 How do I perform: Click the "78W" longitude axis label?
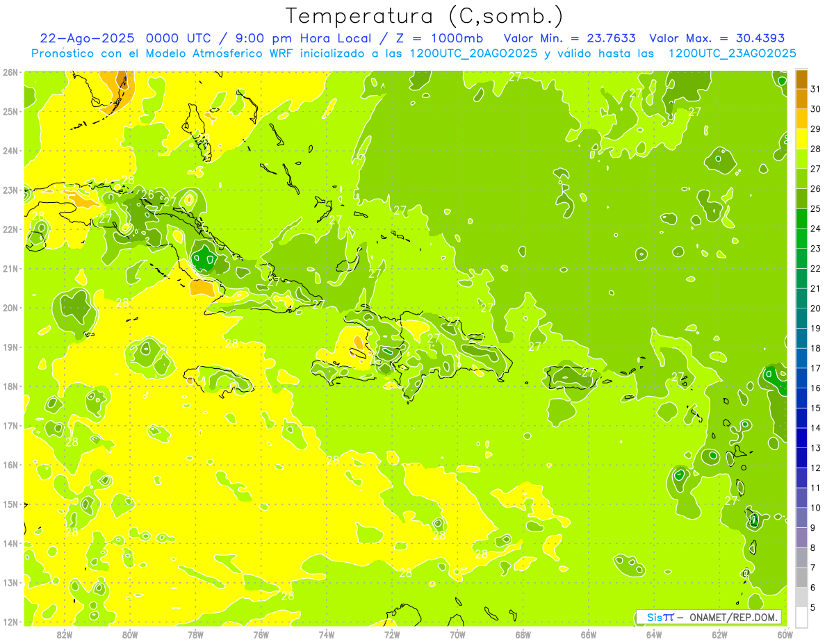pyautogui.click(x=195, y=634)
